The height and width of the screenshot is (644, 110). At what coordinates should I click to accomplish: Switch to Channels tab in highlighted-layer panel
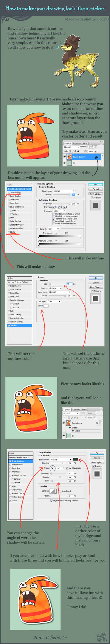77,144
